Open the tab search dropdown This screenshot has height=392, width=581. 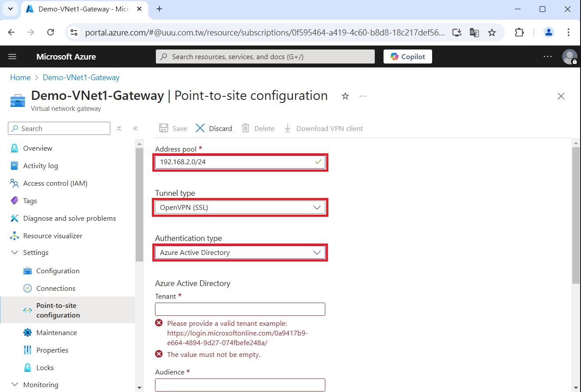(x=11, y=9)
